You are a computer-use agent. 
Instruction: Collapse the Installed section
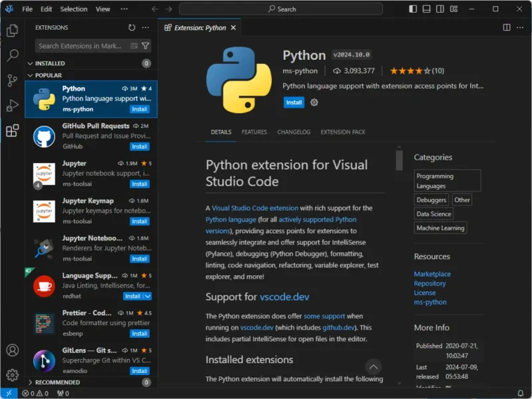coord(91,63)
